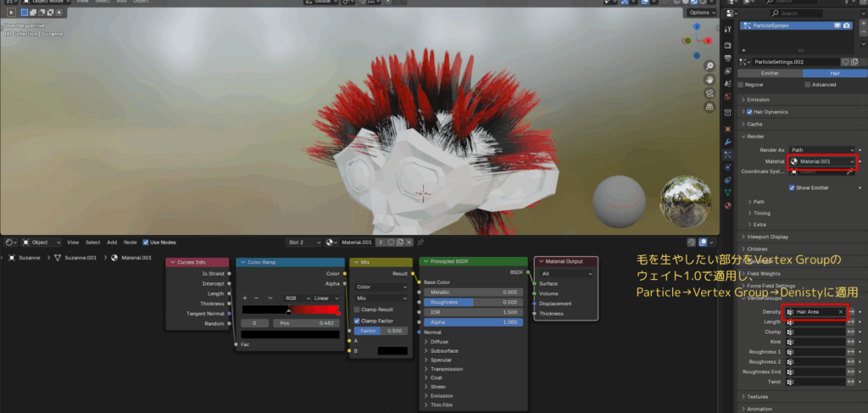Open the View Layer properties tab
The height and width of the screenshot is (413, 868).
(x=728, y=71)
